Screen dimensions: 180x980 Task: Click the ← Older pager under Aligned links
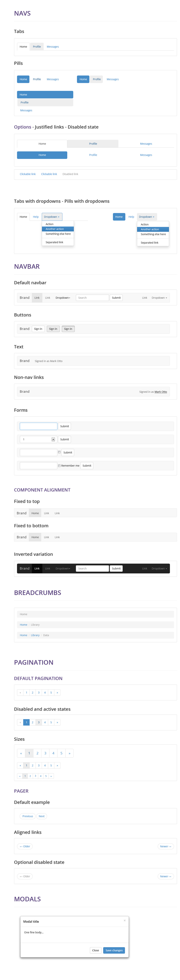click(x=25, y=847)
